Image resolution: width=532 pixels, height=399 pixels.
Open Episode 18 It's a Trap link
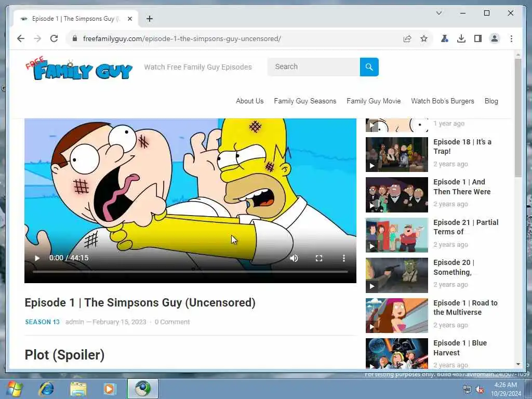(462, 147)
